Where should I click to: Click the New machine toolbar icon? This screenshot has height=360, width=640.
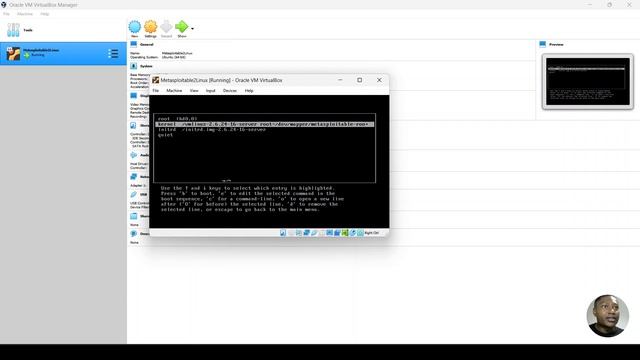click(135, 27)
